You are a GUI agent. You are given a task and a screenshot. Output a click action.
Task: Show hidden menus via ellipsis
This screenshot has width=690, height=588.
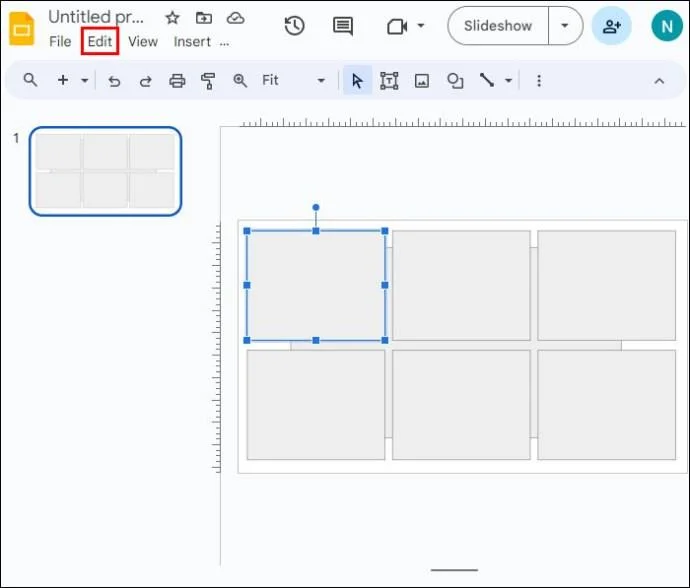(x=224, y=44)
